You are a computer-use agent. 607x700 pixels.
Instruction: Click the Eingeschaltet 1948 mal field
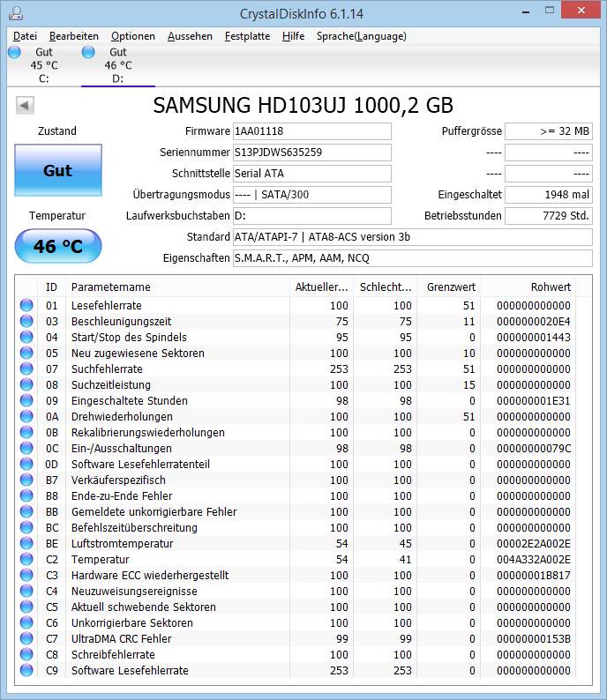point(549,195)
